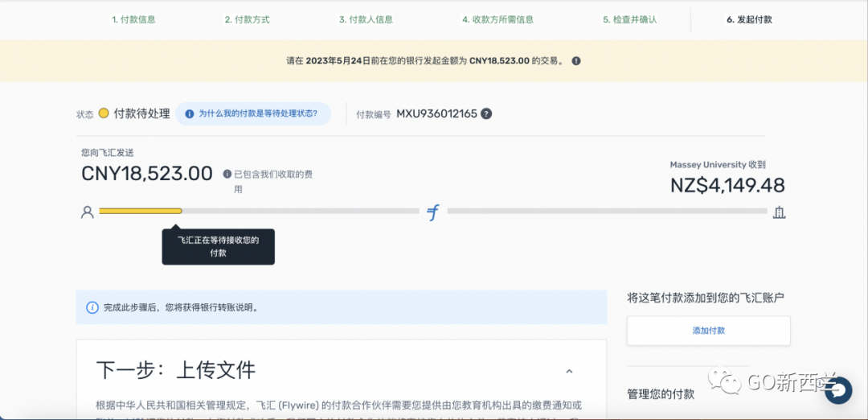Image resolution: width=868 pixels, height=420 pixels.
Task: Click 完成此步骤后，您将获得银行转账说明 notice text
Action: tap(181, 307)
